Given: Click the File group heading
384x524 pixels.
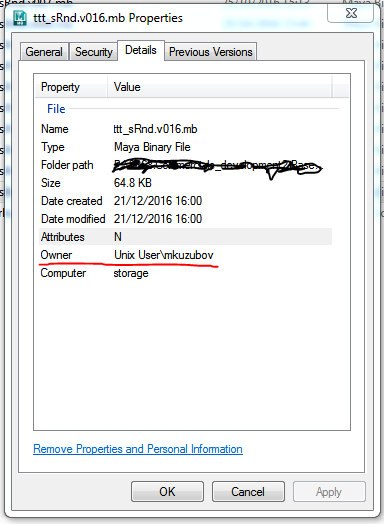Looking at the screenshot, I should tap(56, 109).
